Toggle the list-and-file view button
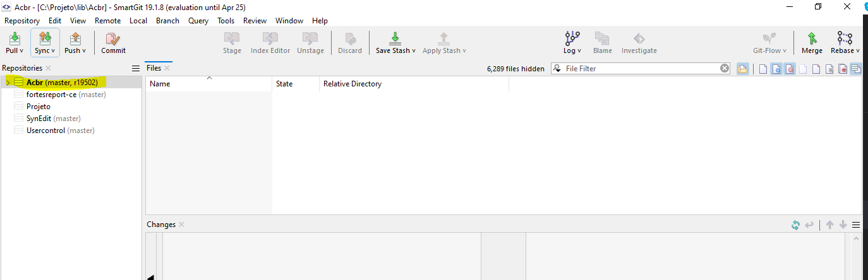Image resolution: width=868 pixels, height=280 pixels. (856, 69)
